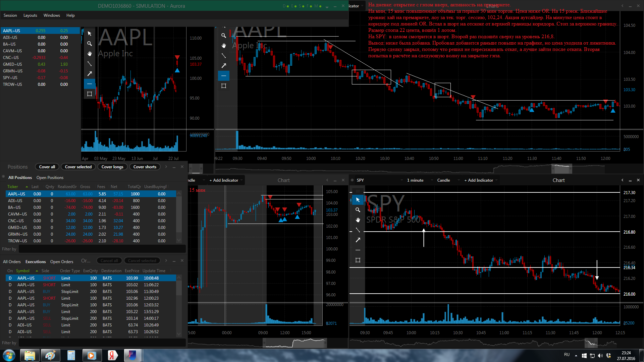
Task: Select the trend line tool in the AAPL intraday chart
Action: click(224, 56)
